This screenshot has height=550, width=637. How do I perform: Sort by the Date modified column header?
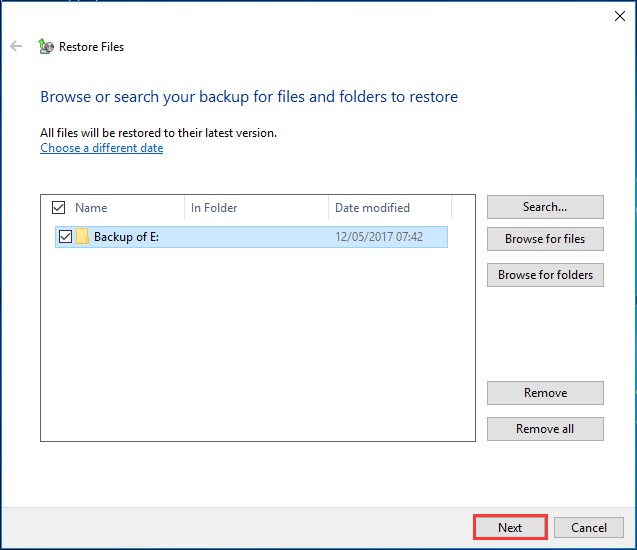click(372, 208)
